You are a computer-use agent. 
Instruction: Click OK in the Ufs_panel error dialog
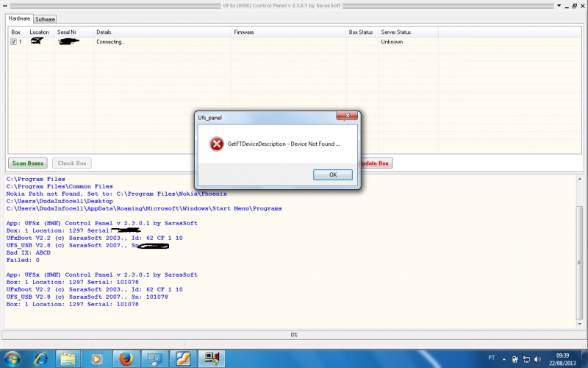[x=332, y=174]
